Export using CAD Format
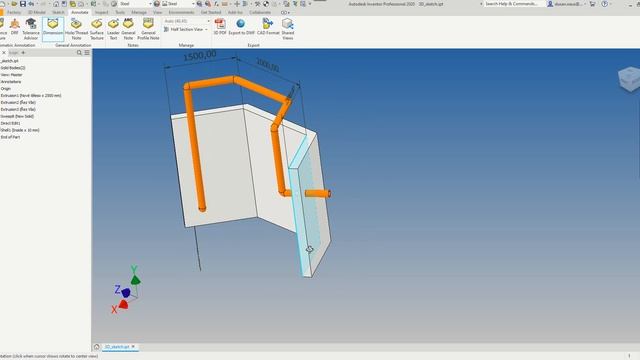Screen dimensions: 640x360 point(268,27)
